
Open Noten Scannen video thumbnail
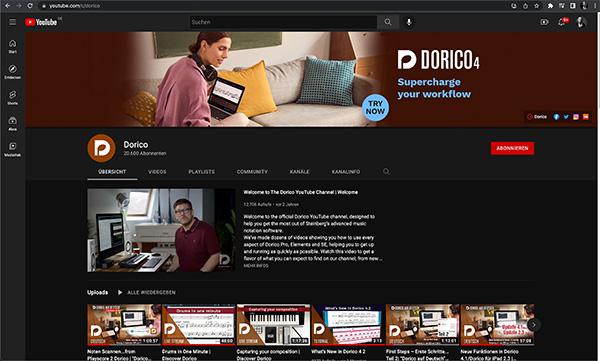coord(124,325)
